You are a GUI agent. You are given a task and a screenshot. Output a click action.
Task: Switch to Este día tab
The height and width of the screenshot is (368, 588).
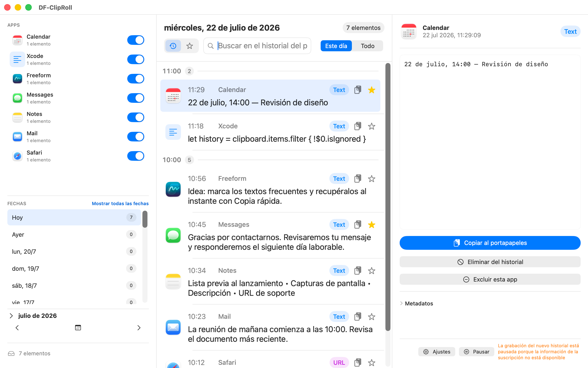(336, 46)
